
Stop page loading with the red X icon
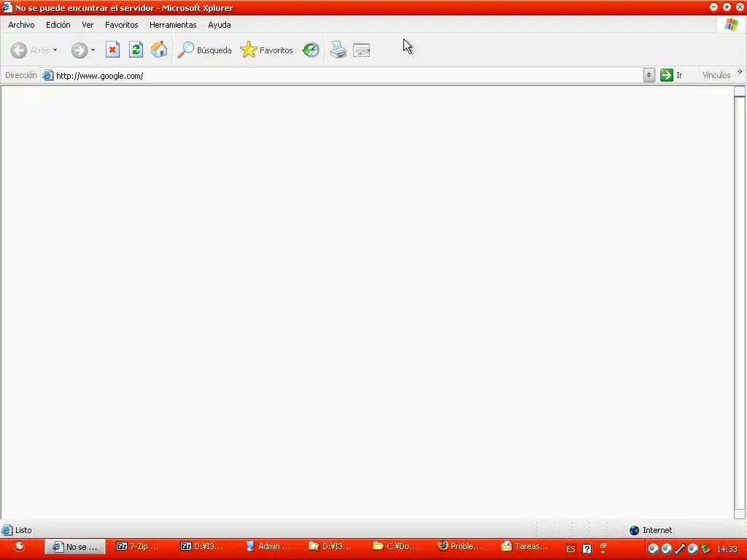[x=112, y=50]
